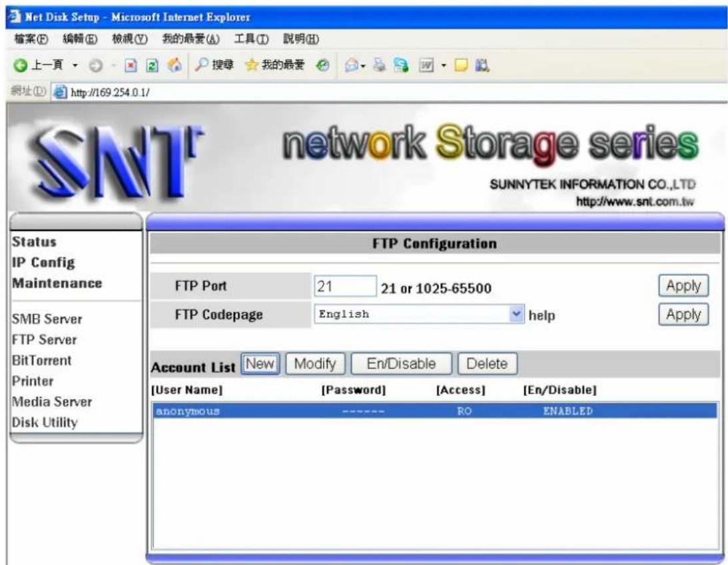Click the Mail envelope icon
This screenshot has width=728, height=565.
[x=352, y=66]
